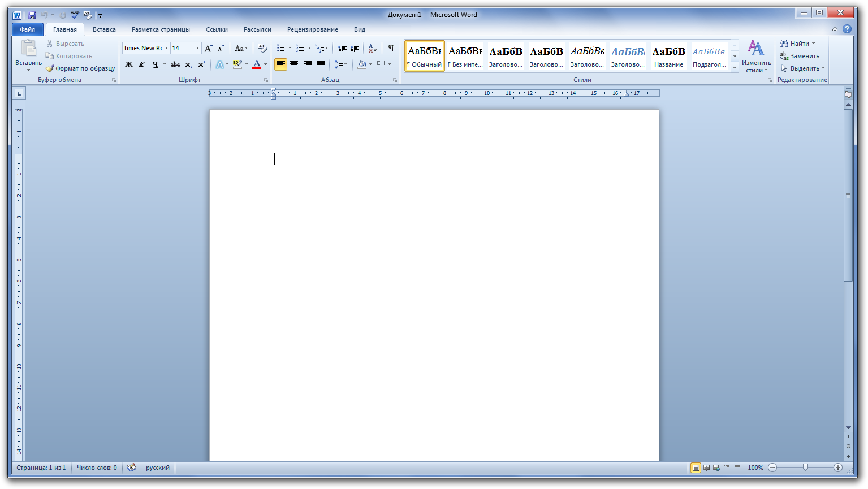The height and width of the screenshot is (489, 868).
Task: Click the Заменить button
Action: (x=800, y=56)
